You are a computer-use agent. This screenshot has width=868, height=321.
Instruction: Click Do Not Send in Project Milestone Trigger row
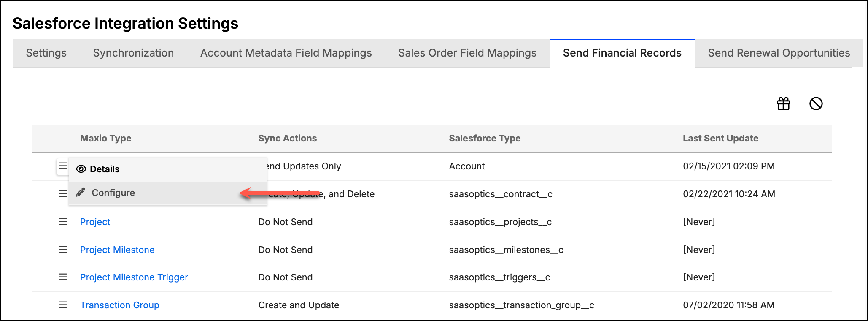[x=286, y=277]
